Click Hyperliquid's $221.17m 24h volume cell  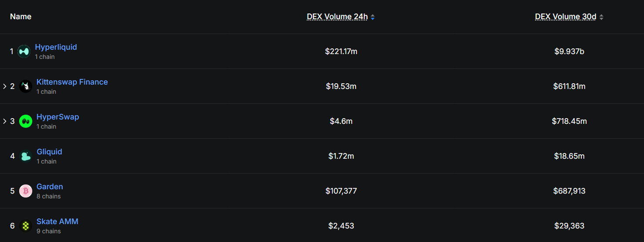coord(341,51)
